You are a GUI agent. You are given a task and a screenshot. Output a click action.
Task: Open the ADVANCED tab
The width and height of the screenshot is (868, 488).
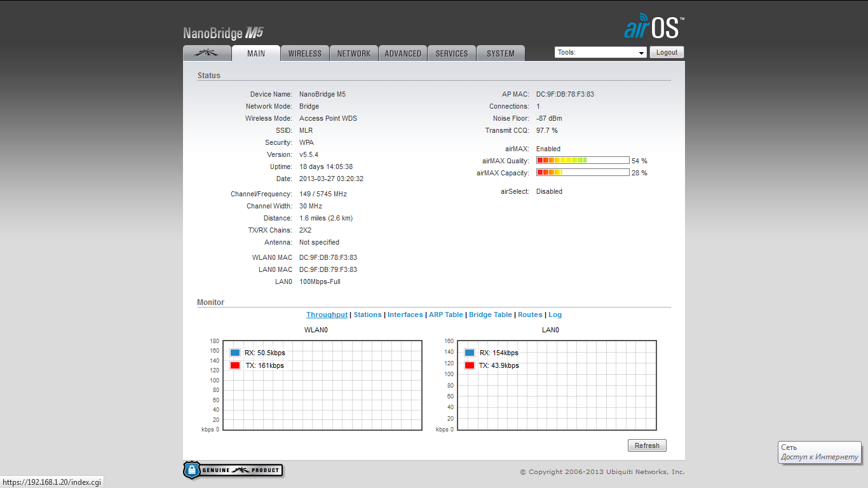coord(403,53)
